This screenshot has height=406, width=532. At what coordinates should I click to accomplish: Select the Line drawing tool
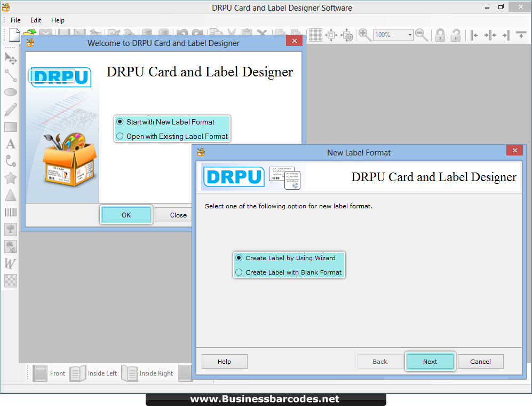coord(11,75)
